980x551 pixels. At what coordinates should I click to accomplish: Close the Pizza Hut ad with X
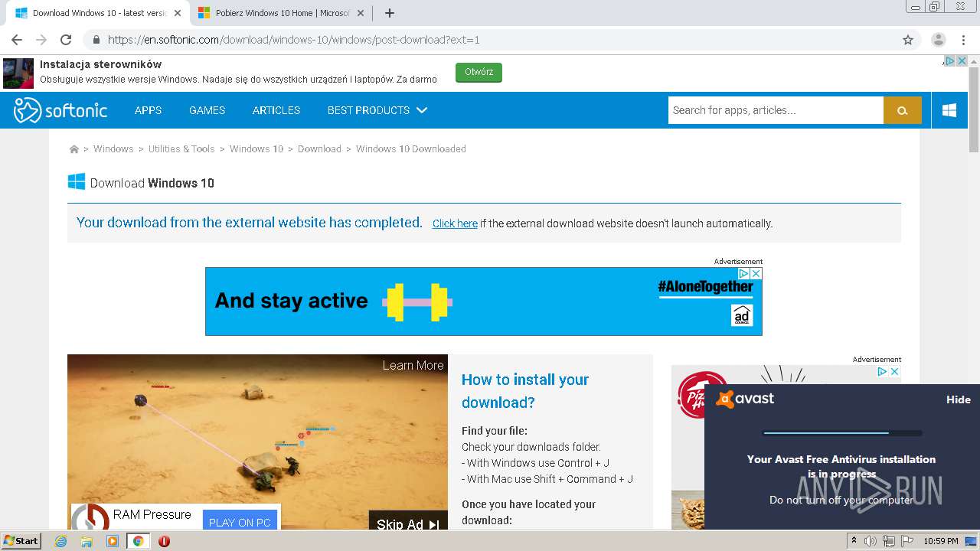(x=894, y=371)
